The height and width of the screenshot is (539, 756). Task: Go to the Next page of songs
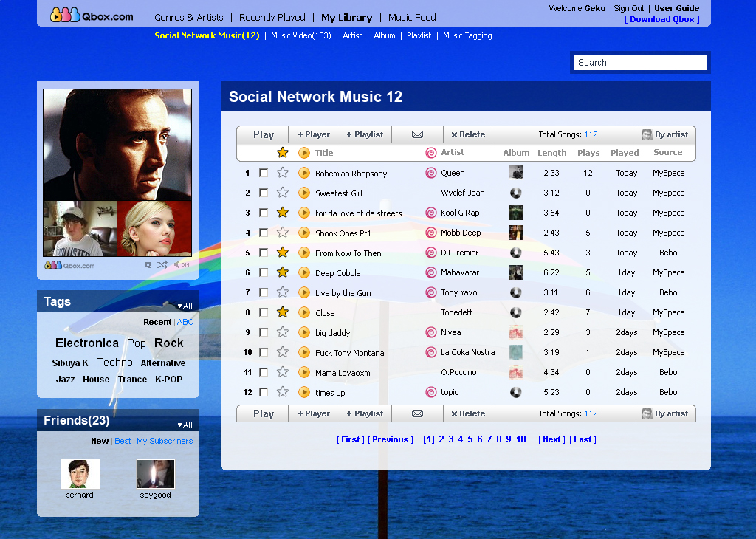(551, 439)
